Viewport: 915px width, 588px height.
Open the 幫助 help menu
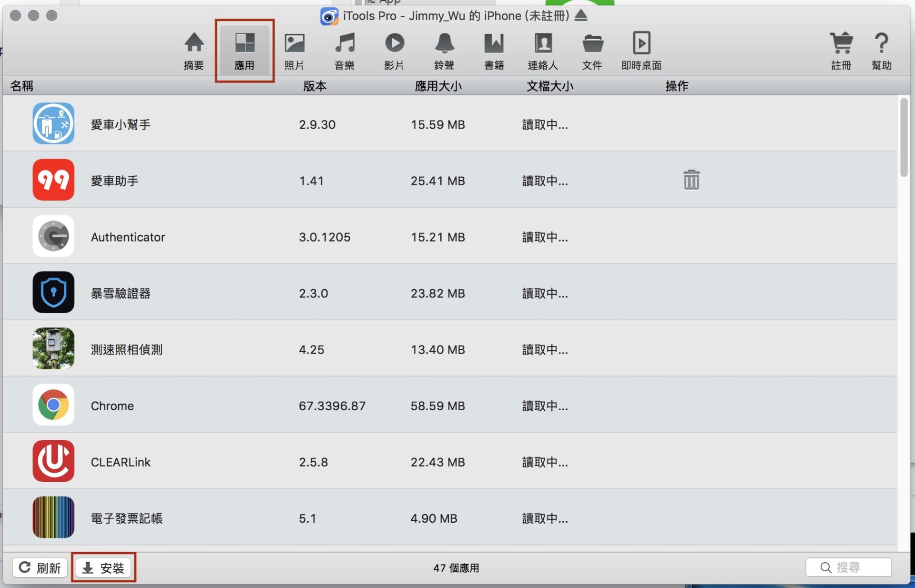[882, 51]
